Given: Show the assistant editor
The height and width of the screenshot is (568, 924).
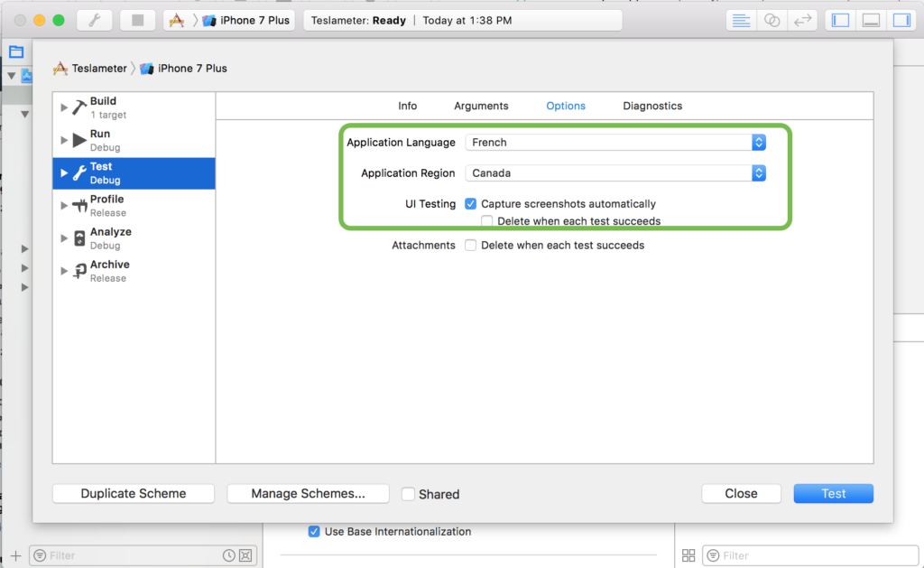Looking at the screenshot, I should [x=772, y=21].
